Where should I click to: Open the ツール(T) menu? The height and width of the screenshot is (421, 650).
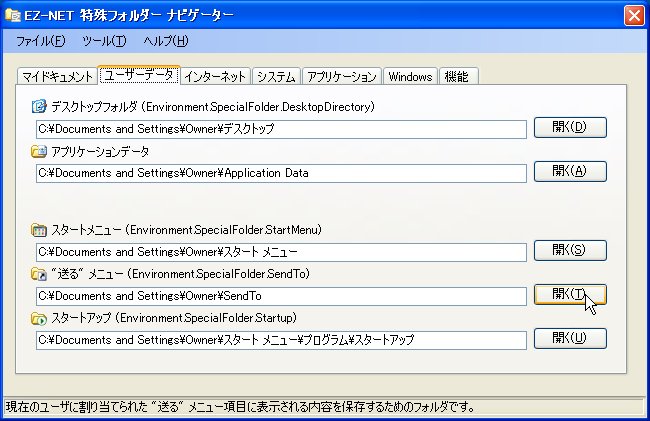(104, 41)
